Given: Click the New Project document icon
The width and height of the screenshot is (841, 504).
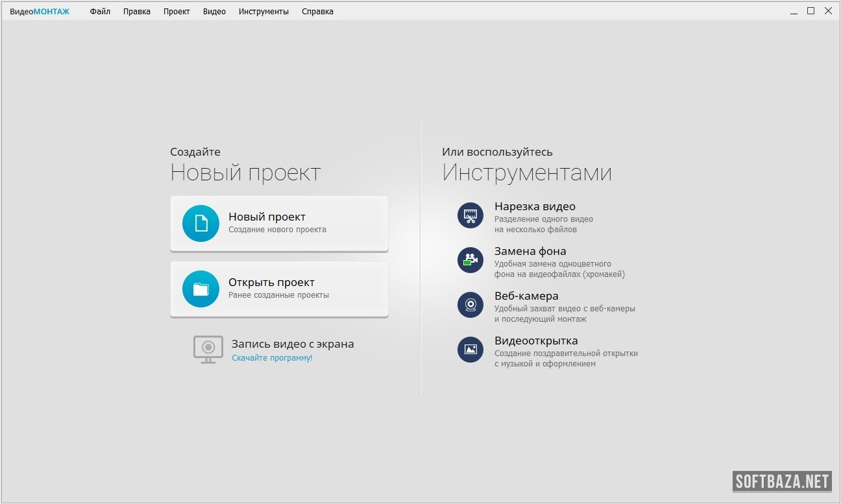Looking at the screenshot, I should point(201,223).
